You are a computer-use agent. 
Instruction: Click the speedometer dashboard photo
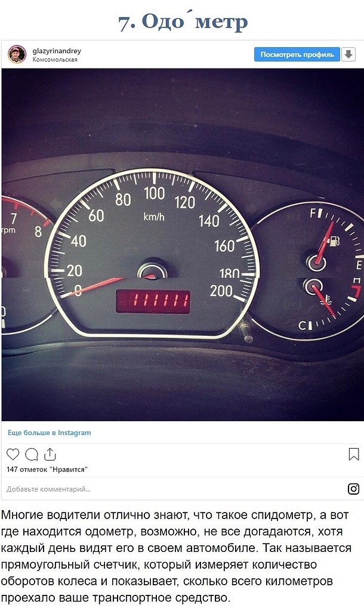(183, 244)
